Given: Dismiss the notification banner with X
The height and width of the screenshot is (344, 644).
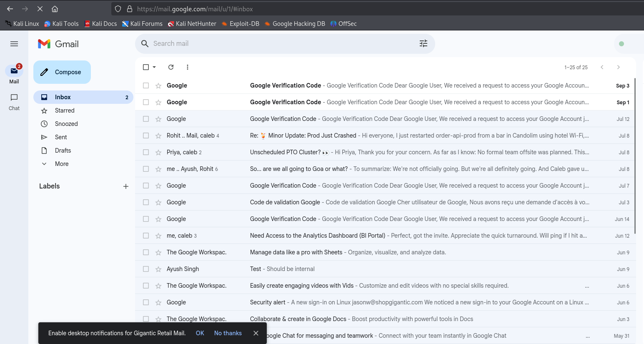Looking at the screenshot, I should (x=256, y=333).
